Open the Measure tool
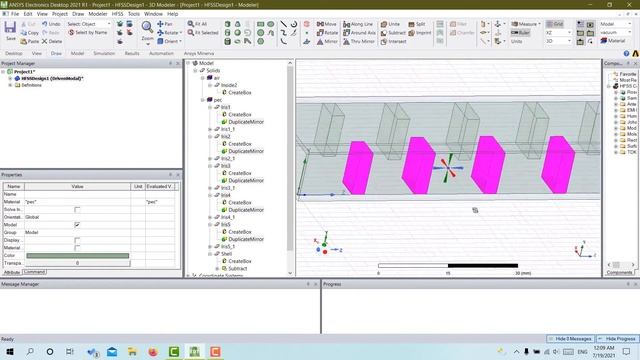 525,24
